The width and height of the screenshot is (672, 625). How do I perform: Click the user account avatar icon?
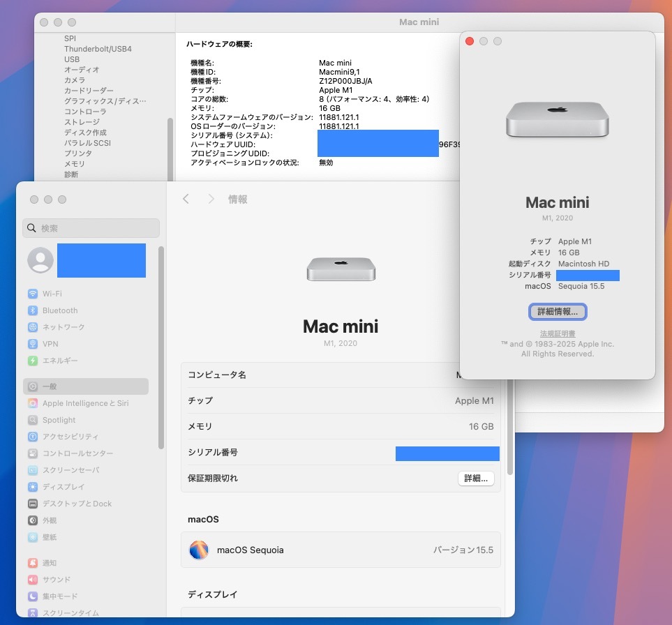coord(40,260)
